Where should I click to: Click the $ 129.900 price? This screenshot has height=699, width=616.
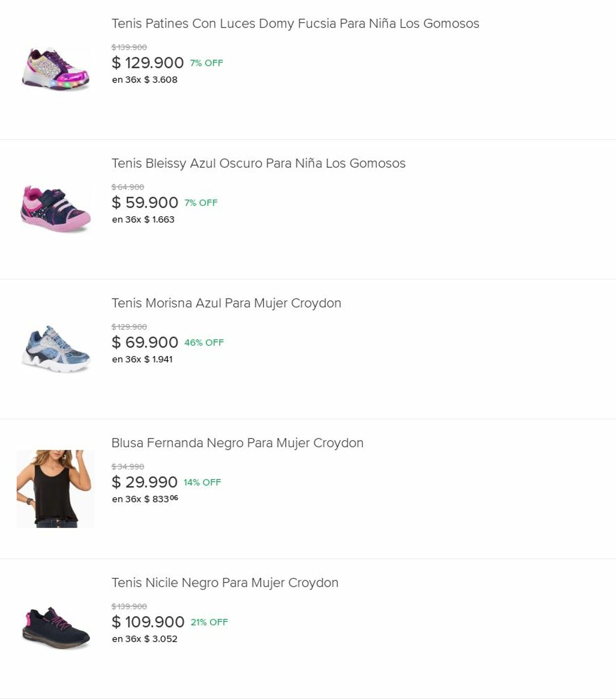(x=147, y=63)
